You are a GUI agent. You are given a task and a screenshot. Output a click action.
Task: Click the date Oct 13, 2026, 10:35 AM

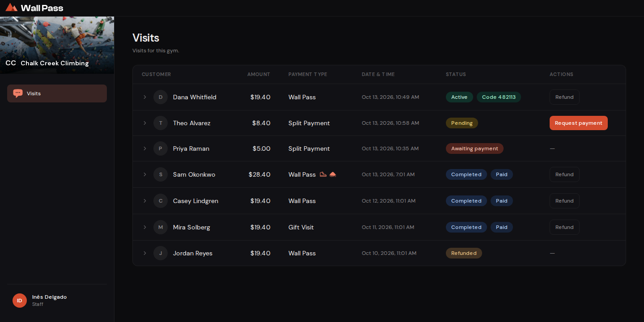click(390, 148)
